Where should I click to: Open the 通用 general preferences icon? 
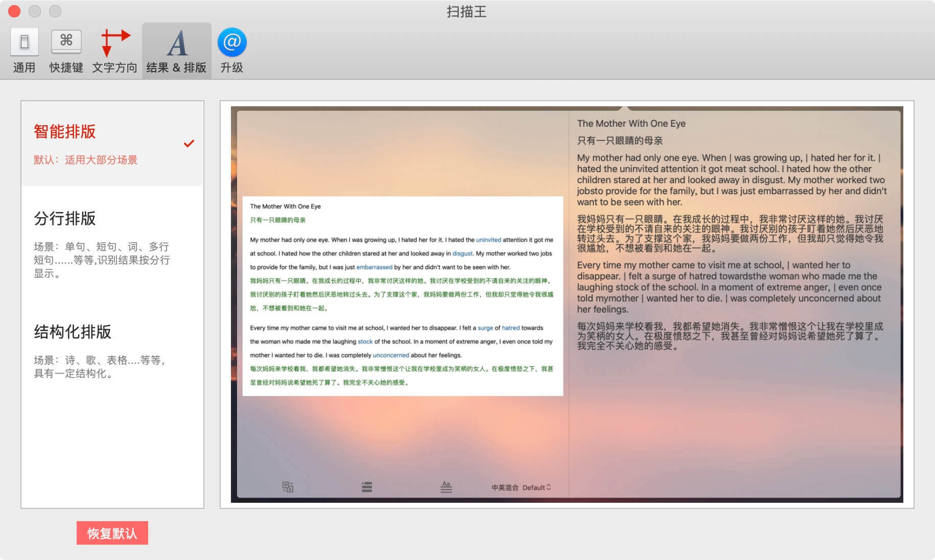tap(24, 51)
